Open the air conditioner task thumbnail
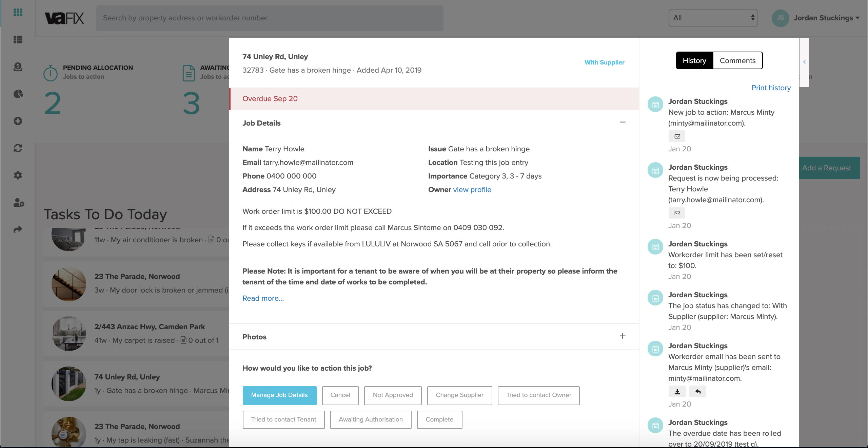The height and width of the screenshot is (448, 868). [x=69, y=240]
